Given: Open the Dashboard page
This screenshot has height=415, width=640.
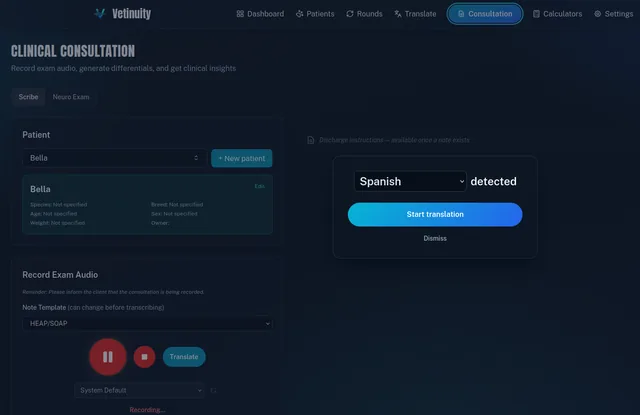Looking at the screenshot, I should (260, 14).
